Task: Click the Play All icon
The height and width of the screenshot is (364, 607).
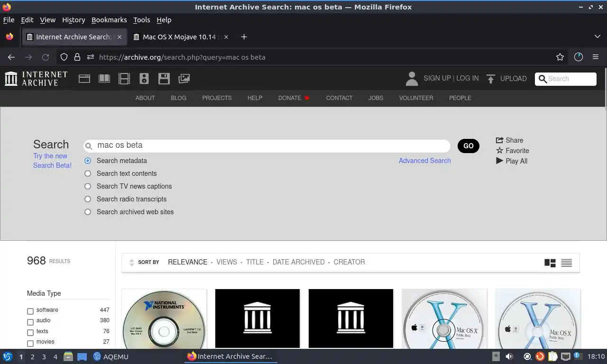Action: coord(499,161)
